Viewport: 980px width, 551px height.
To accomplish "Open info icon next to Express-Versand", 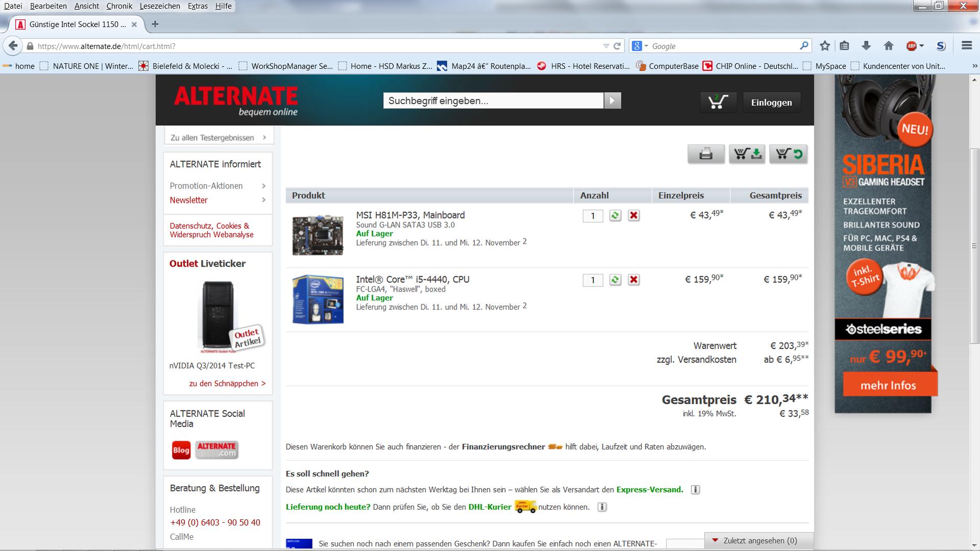I will [695, 490].
